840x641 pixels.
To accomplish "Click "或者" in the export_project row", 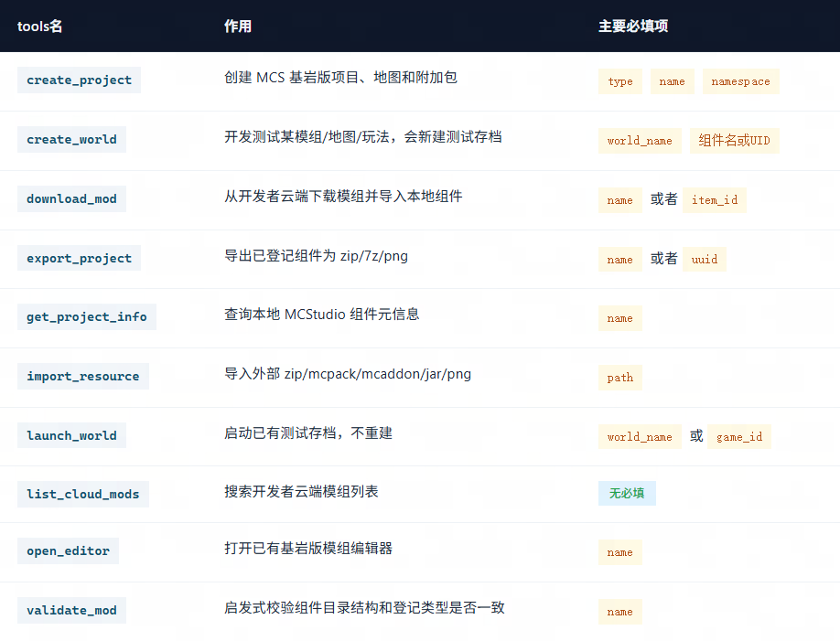I will pos(663,259).
